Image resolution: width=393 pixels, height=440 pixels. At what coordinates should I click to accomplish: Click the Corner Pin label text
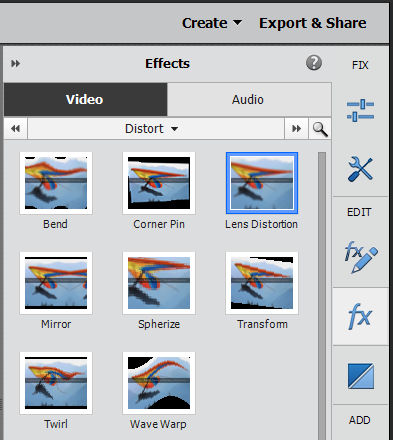(x=159, y=224)
